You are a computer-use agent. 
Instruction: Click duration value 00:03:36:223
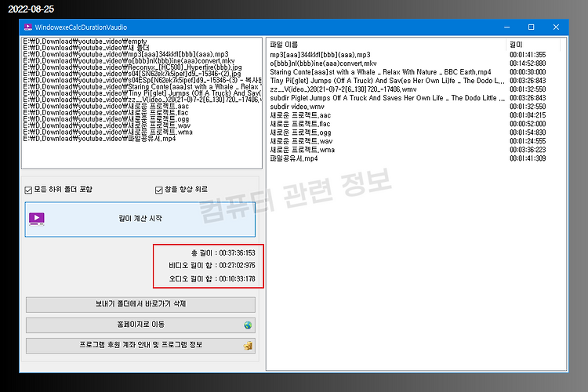tap(528, 150)
